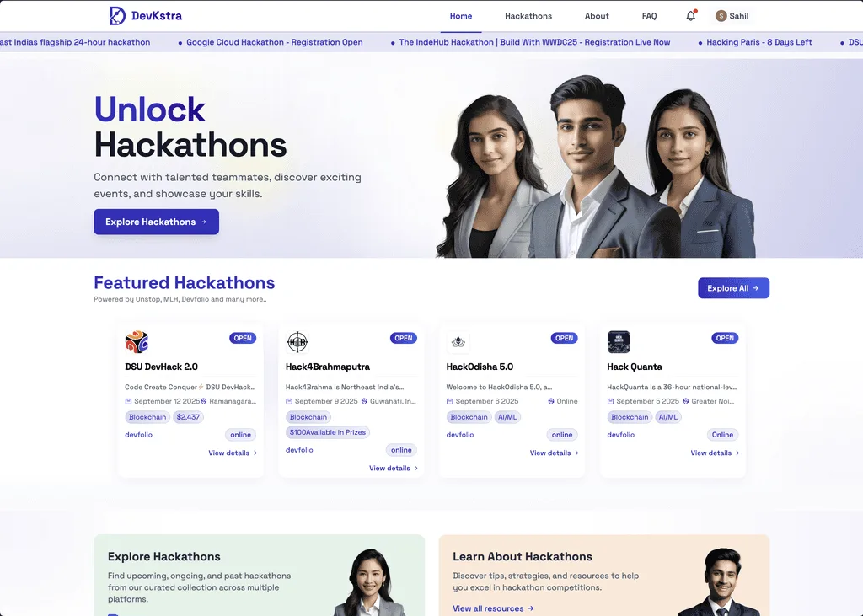Open notifications via the bell icon
This screenshot has width=863, height=616.
pos(691,15)
